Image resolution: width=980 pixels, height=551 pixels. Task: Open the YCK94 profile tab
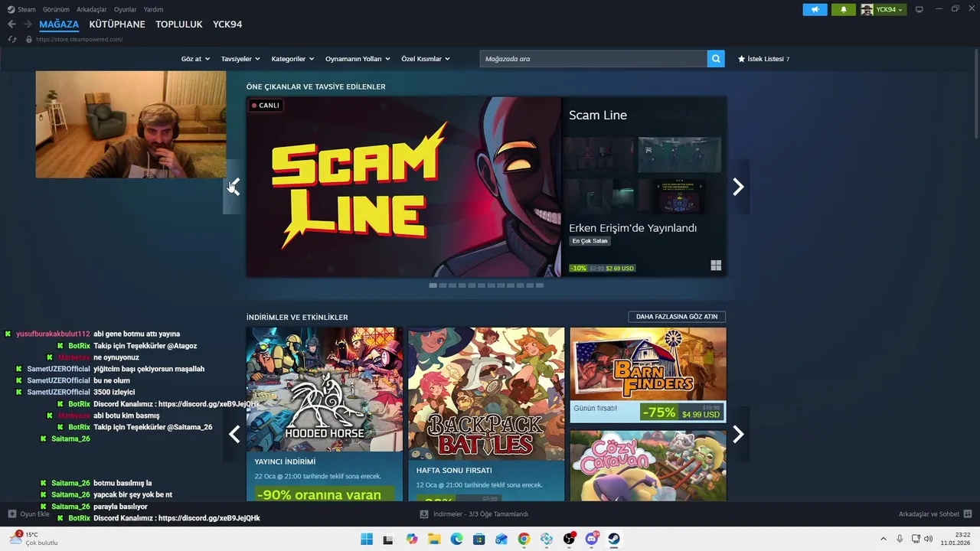(x=227, y=24)
